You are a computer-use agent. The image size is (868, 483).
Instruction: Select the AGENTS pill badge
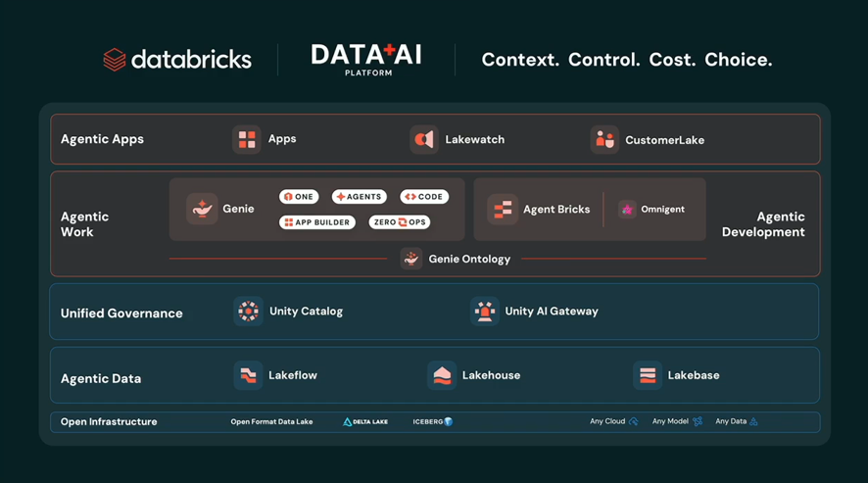coord(360,197)
